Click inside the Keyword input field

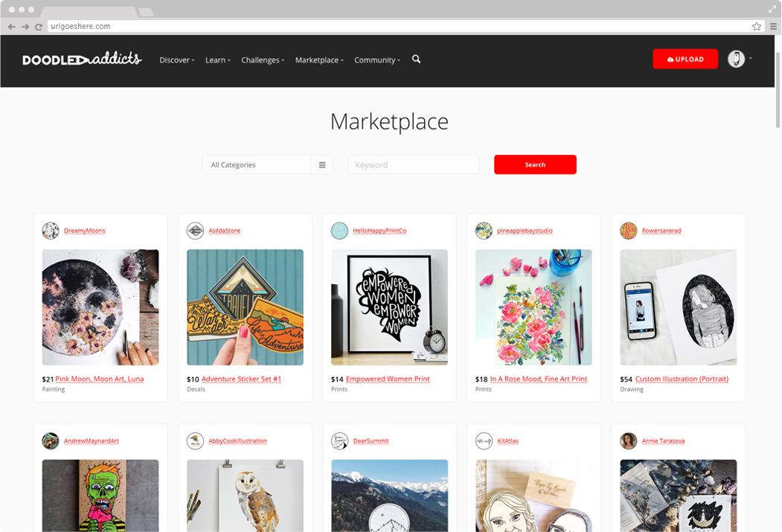pyautogui.click(x=413, y=164)
